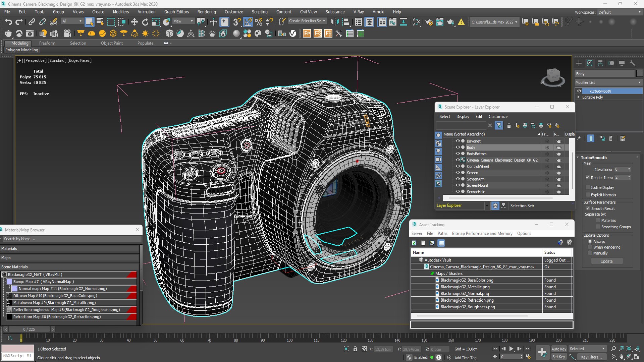Click the Update button in TurboSmooth
This screenshot has width=644, height=362.
[x=606, y=261]
